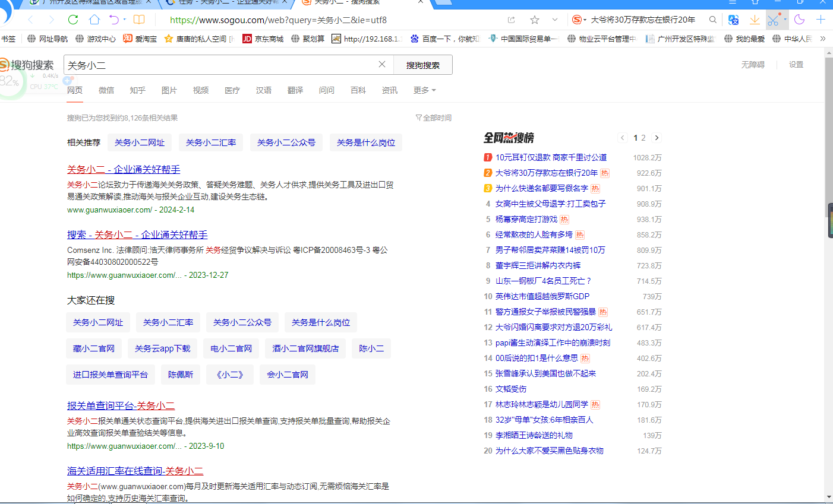833x504 pixels.
Task: Clear search box with X icon
Action: pyautogui.click(x=382, y=65)
